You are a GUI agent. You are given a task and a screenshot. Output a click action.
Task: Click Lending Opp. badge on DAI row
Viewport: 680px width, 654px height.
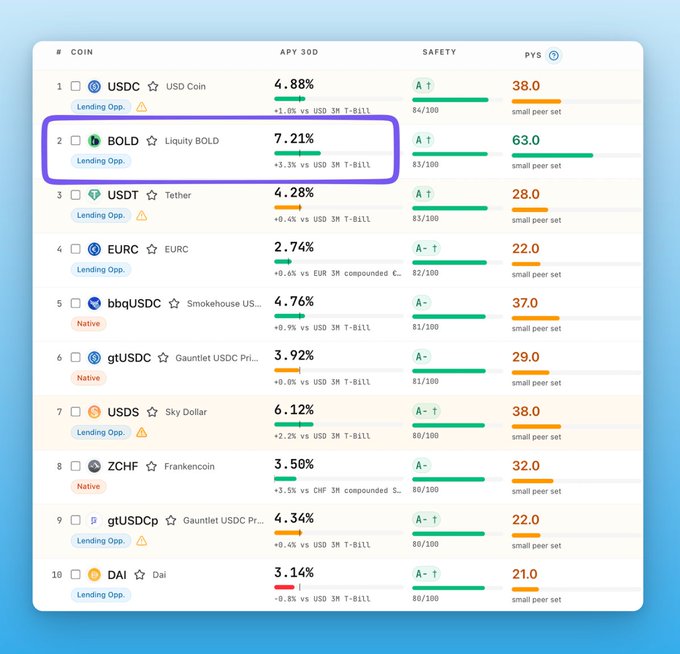(x=101, y=595)
